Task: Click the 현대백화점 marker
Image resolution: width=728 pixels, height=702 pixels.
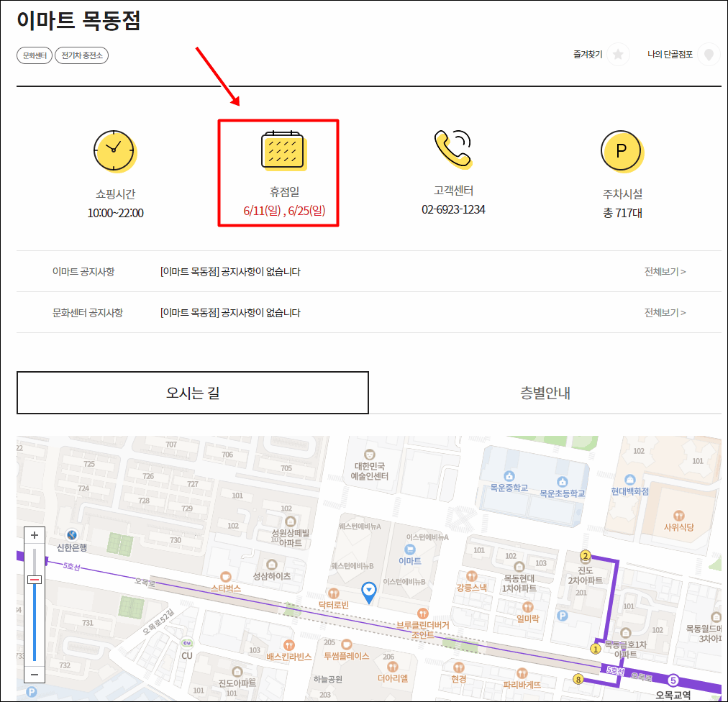Action: point(630,480)
